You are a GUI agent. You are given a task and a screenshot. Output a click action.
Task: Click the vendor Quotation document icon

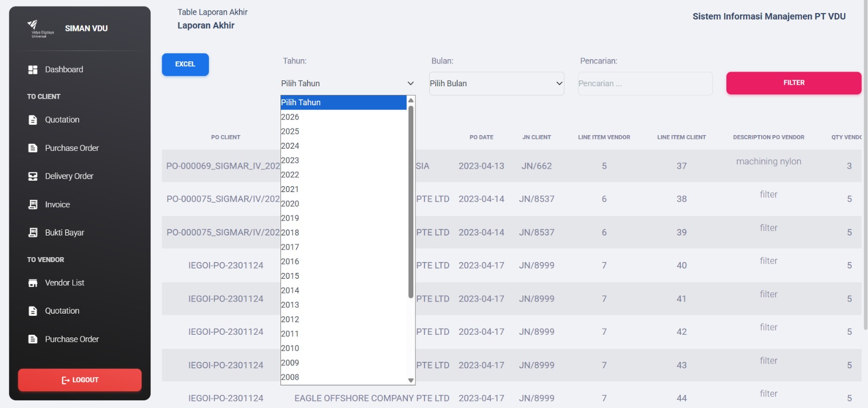(33, 311)
